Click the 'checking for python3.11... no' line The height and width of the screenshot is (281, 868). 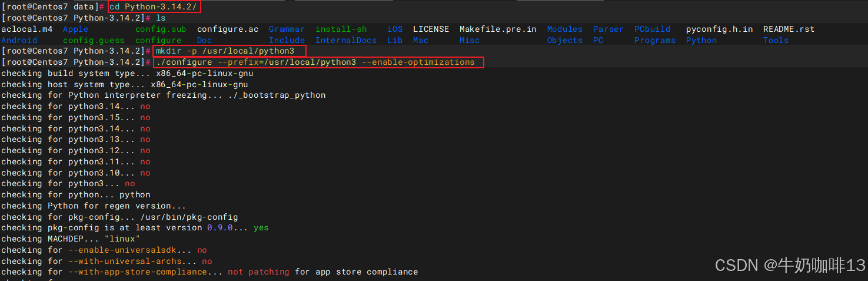click(x=76, y=161)
